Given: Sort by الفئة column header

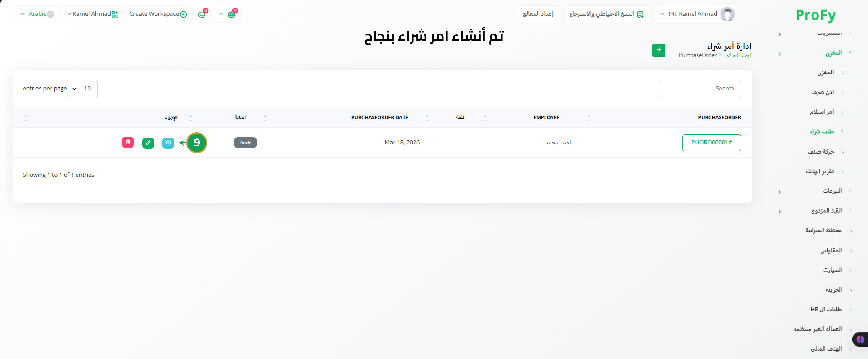Looking at the screenshot, I should pos(461,117).
